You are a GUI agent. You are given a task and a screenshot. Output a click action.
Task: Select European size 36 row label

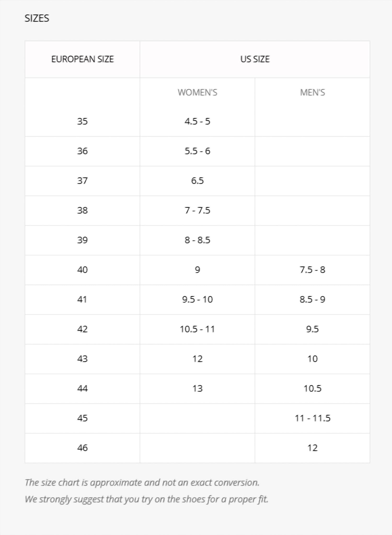pyautogui.click(x=82, y=151)
